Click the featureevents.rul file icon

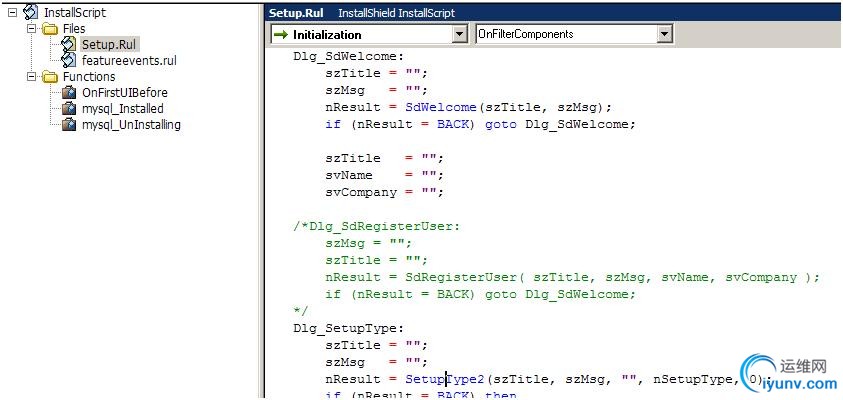[x=69, y=60]
